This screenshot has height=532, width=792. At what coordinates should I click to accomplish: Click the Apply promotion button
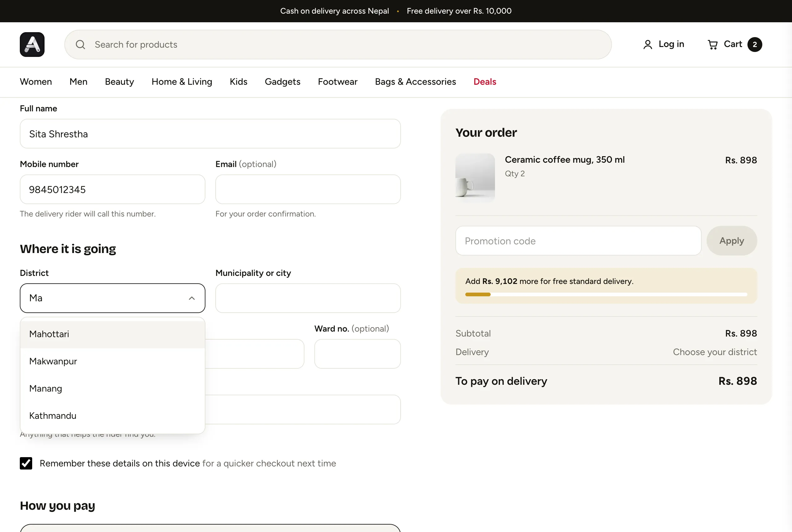[732, 241]
